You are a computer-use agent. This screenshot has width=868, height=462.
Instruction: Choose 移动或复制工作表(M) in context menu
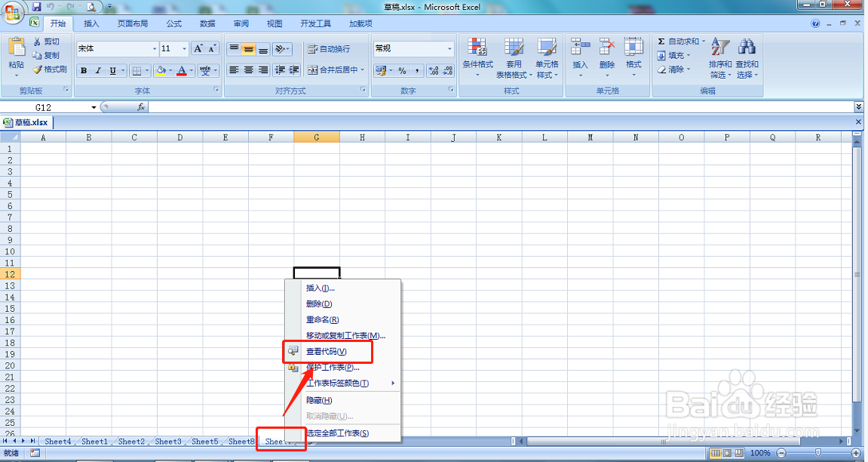point(343,335)
